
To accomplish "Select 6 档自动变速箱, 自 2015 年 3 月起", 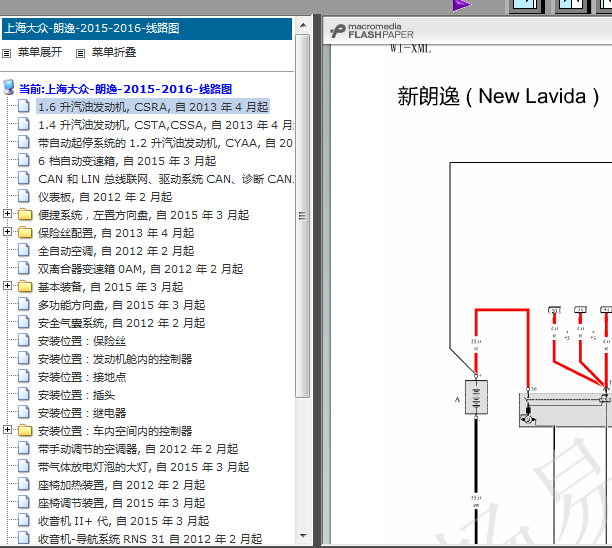I will [x=127, y=161].
